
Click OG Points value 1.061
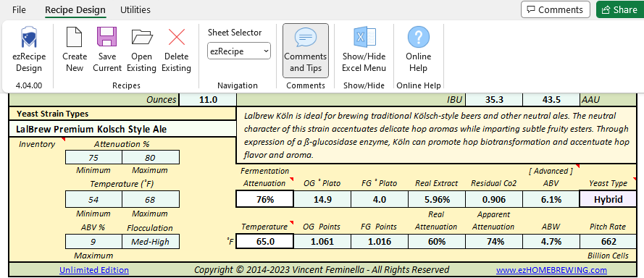tap(322, 242)
